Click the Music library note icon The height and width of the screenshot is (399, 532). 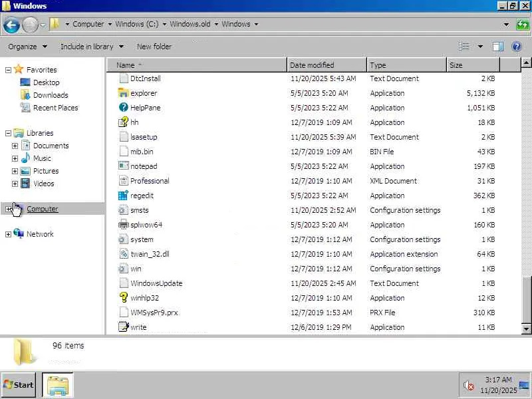(x=25, y=158)
